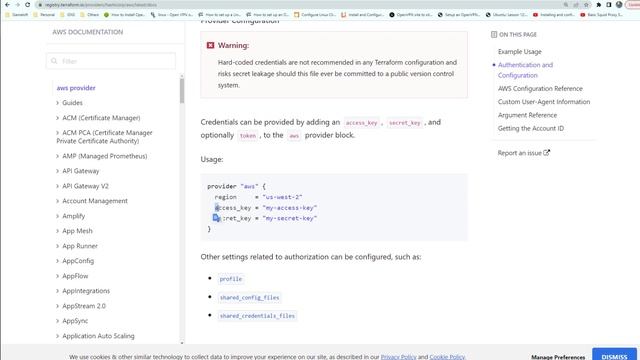This screenshot has width=640, height=360.
Task: Click the On This Page list icon
Action: point(494,35)
